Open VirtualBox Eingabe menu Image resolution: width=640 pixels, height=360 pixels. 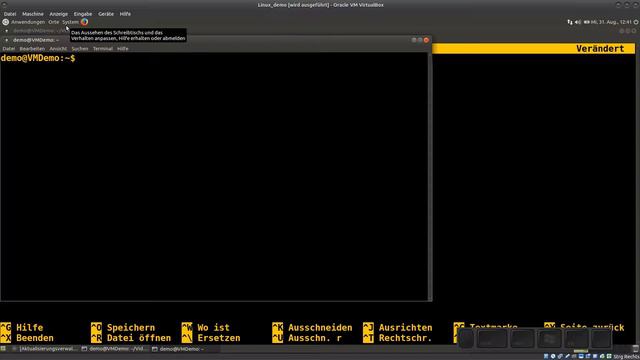point(83,14)
